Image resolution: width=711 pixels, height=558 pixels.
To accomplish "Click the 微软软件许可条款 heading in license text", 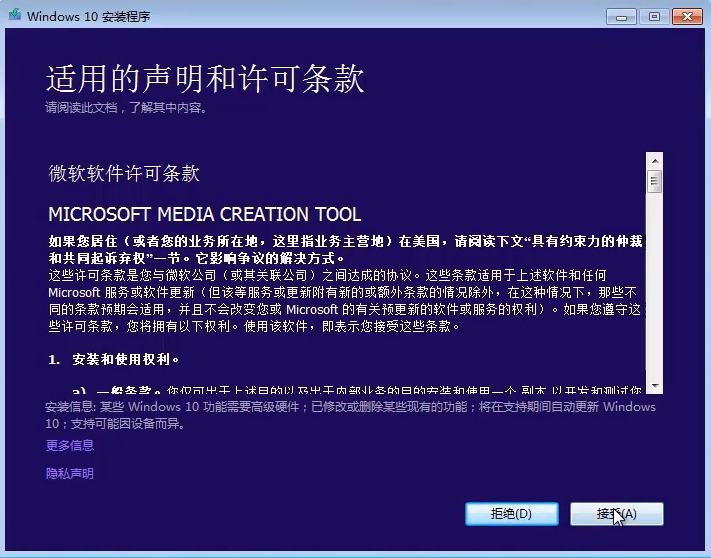I will (x=124, y=173).
